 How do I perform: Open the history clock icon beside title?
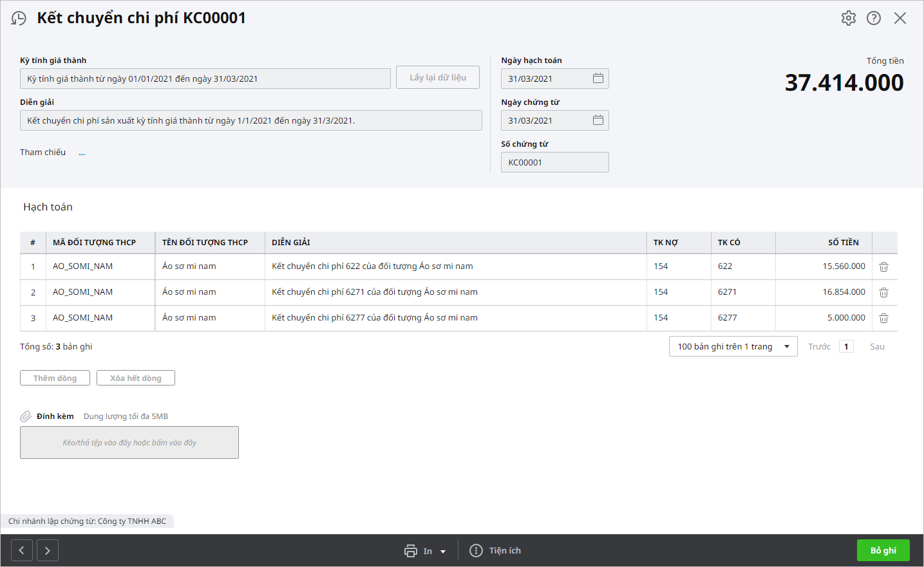tap(19, 18)
